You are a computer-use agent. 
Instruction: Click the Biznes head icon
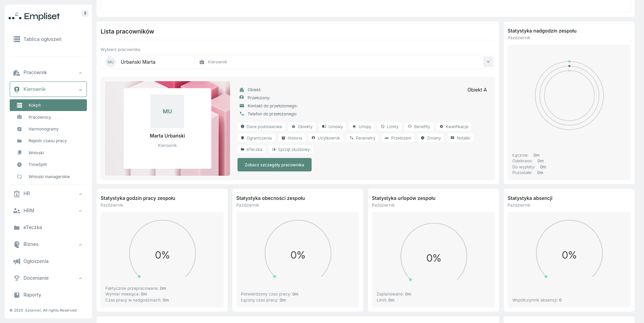click(17, 245)
